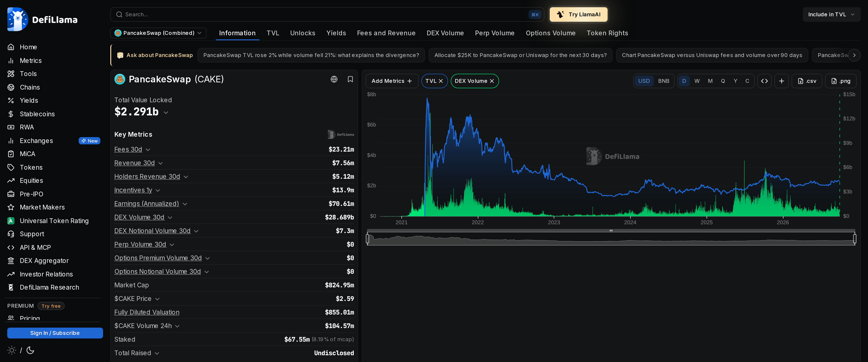The image size is (868, 362).
Task: Switch to Perp Volume tab
Action: pyautogui.click(x=495, y=33)
